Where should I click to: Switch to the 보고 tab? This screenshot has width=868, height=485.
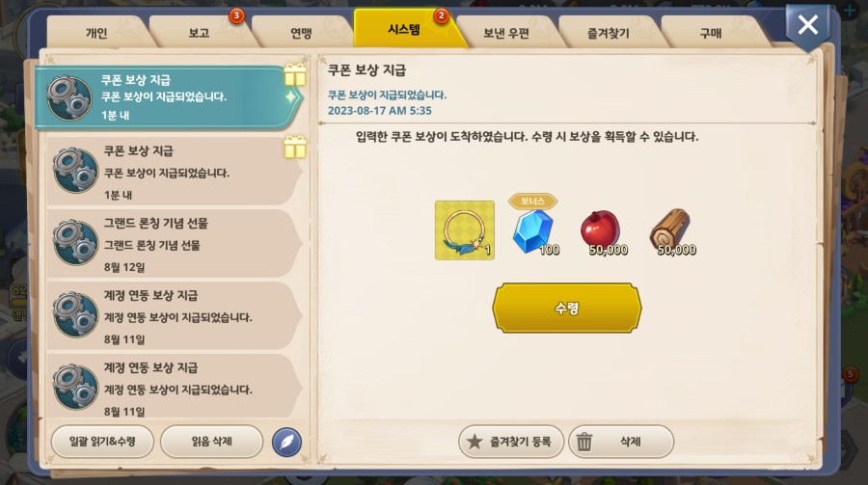[x=199, y=33]
